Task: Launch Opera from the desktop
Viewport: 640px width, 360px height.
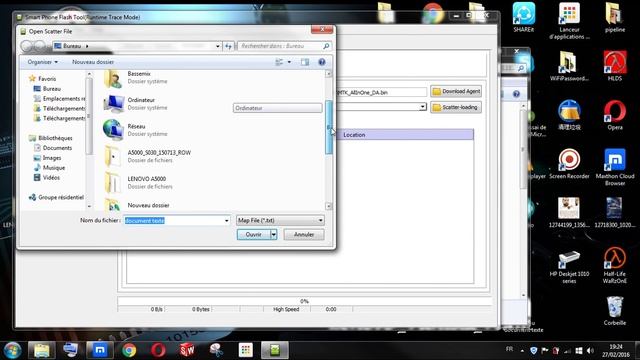Action: pos(615,115)
